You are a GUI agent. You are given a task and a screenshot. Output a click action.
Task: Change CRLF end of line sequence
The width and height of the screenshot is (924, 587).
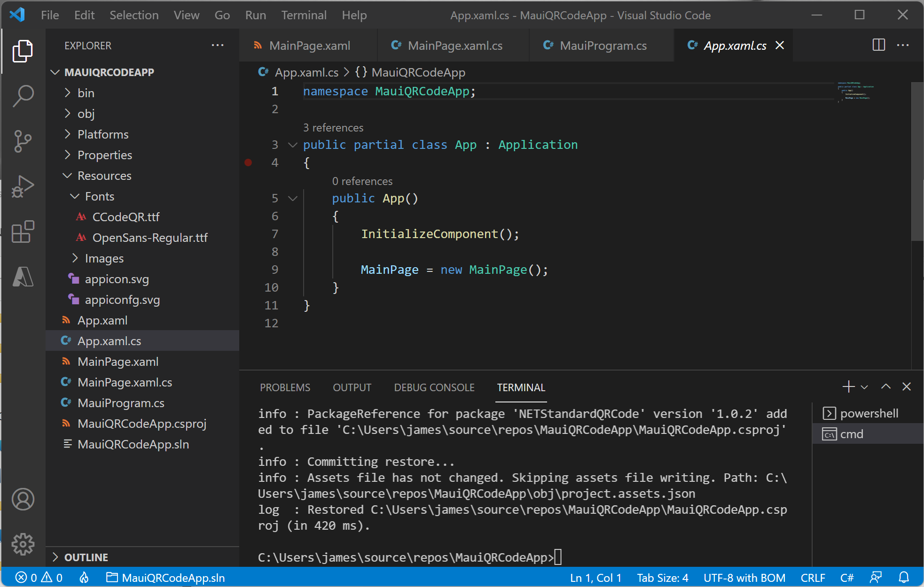(813, 578)
